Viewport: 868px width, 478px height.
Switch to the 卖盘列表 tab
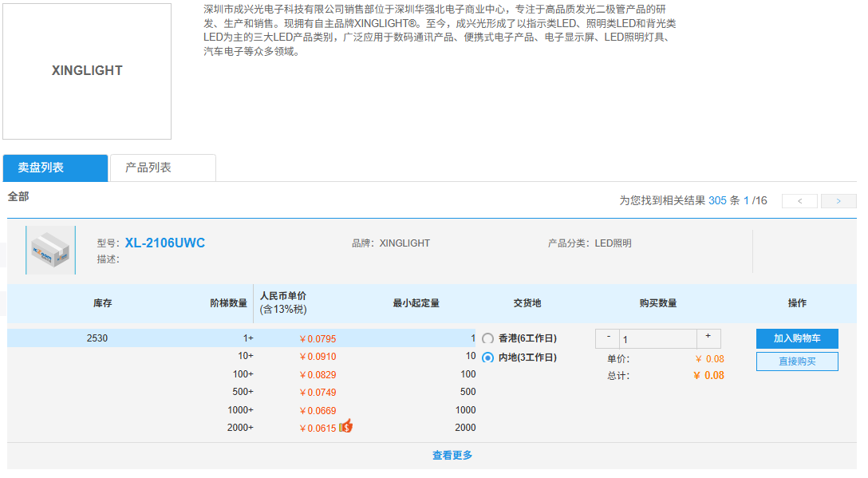point(55,168)
